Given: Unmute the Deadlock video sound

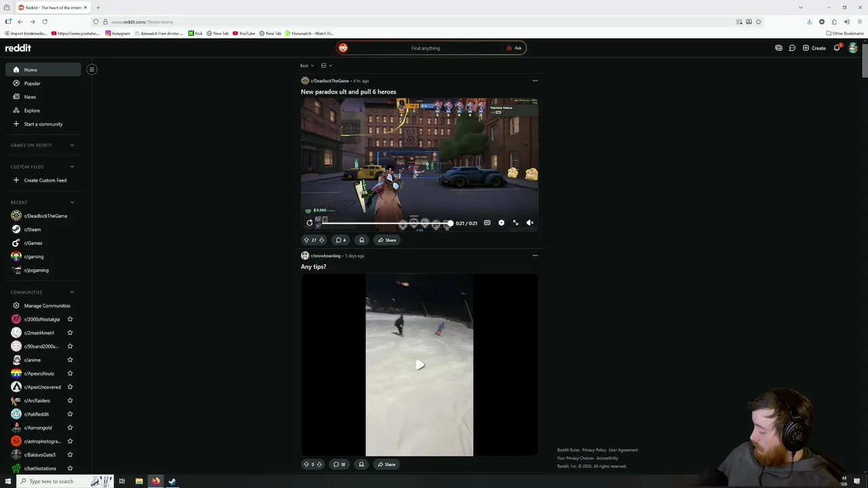Looking at the screenshot, I should pos(530,223).
